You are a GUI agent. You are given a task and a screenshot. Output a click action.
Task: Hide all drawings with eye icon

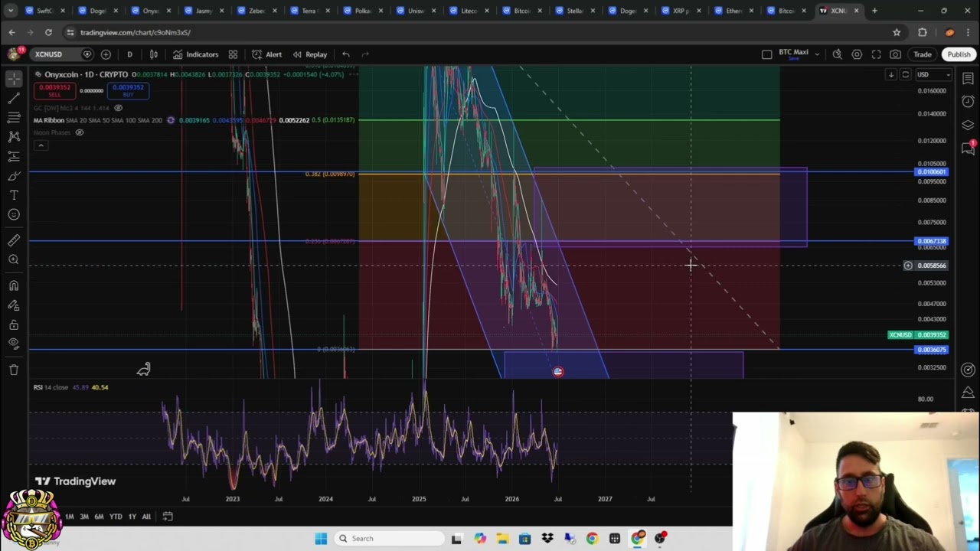(14, 344)
